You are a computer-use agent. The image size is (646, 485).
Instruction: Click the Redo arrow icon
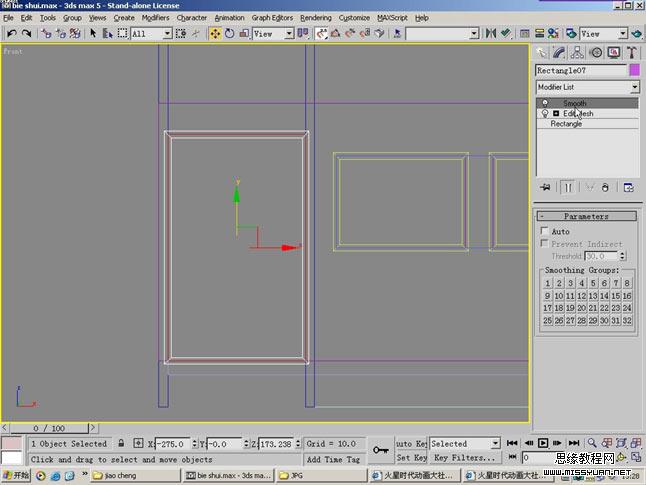[27, 33]
